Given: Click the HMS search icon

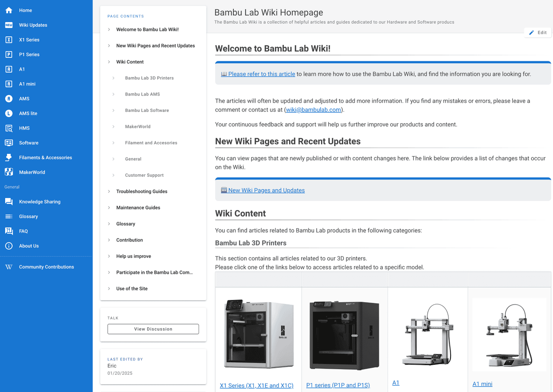Looking at the screenshot, I should [x=9, y=128].
